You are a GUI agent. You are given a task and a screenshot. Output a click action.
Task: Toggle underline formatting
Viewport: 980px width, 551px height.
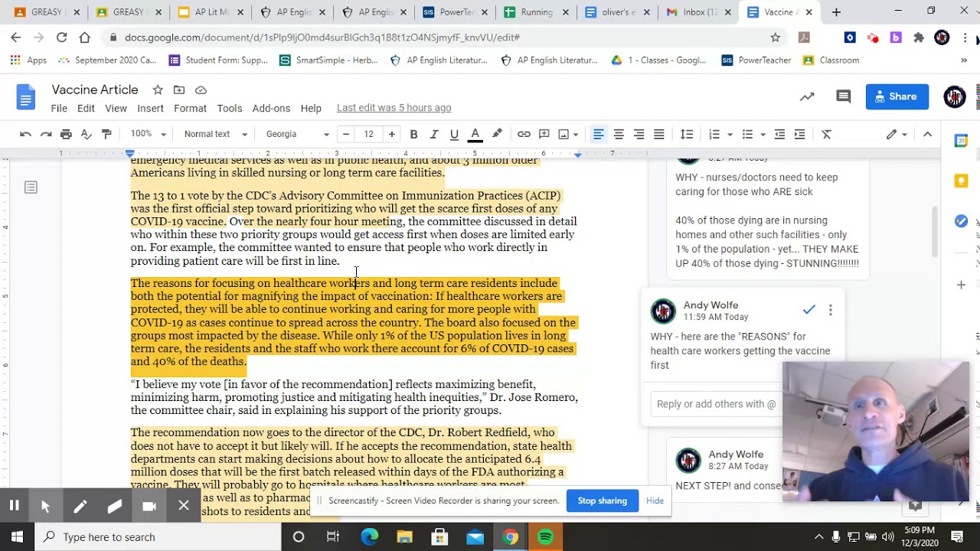coord(454,134)
